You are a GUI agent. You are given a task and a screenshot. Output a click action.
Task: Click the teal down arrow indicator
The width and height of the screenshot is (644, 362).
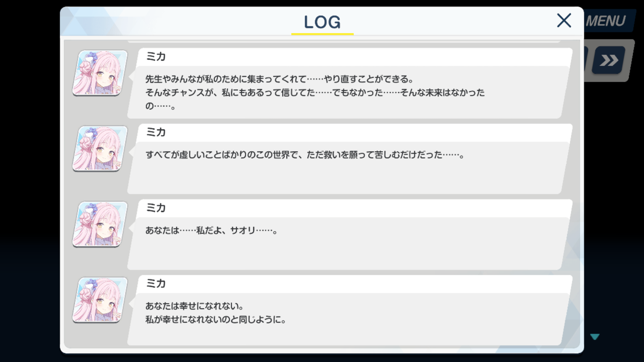[x=595, y=337]
